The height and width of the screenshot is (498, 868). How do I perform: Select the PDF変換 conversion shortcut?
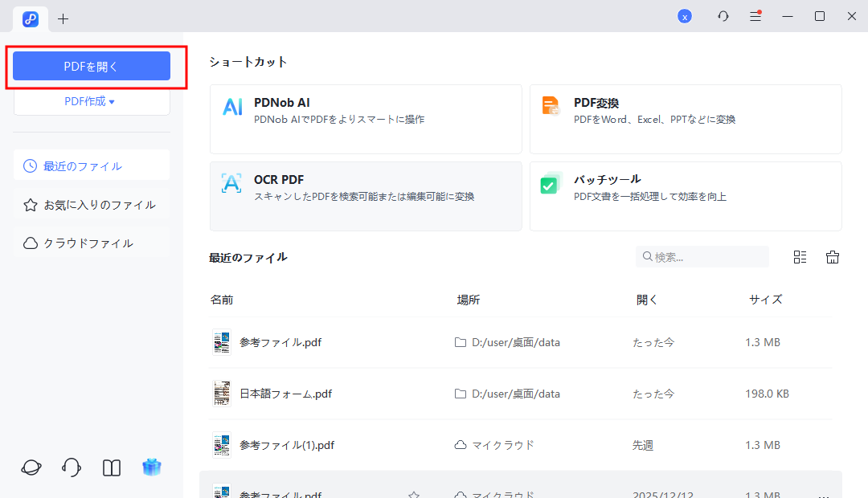click(x=686, y=119)
